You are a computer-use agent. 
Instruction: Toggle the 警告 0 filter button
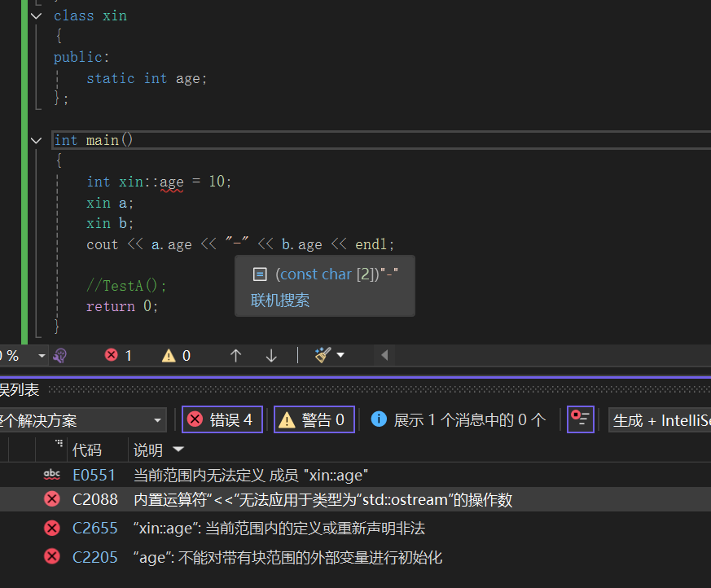tap(314, 419)
